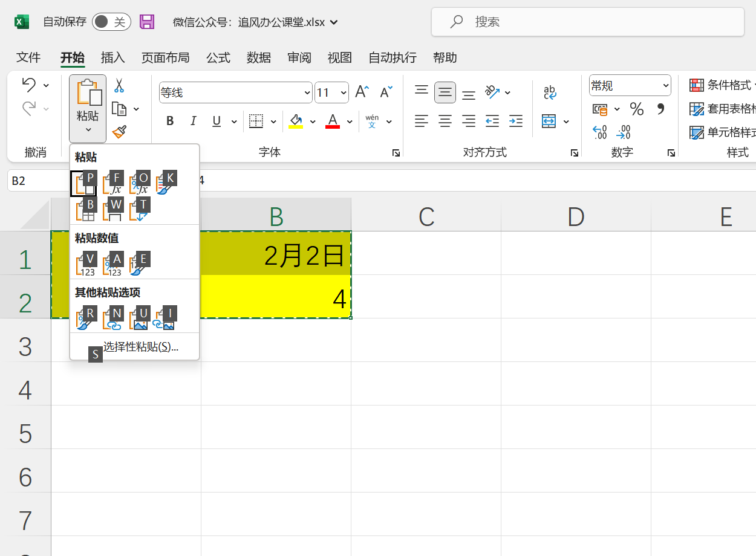Open the file name dropdown arrow

tap(334, 22)
